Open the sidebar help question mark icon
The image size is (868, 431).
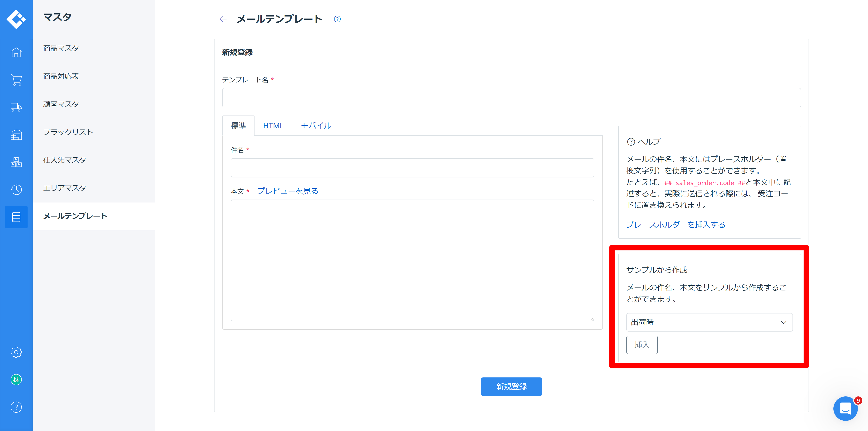point(16,407)
